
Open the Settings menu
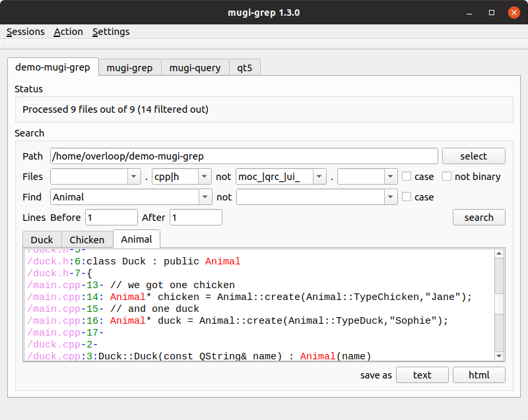click(110, 32)
